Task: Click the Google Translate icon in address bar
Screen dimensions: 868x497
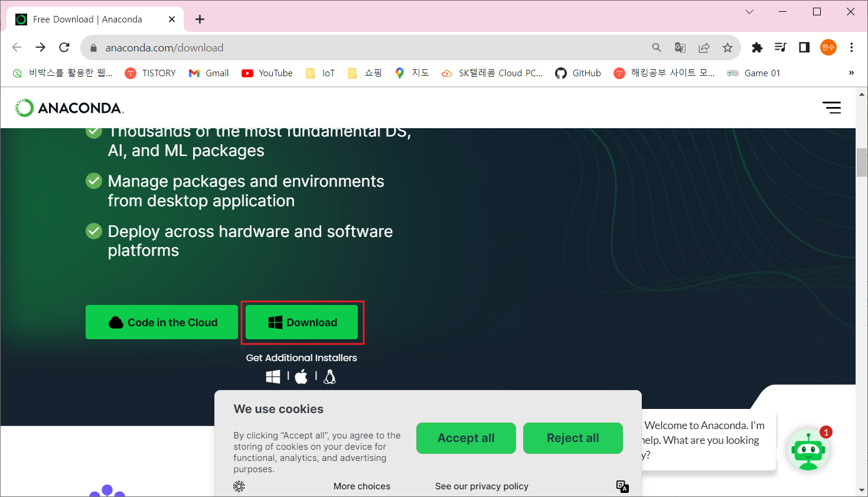Action: click(x=680, y=48)
